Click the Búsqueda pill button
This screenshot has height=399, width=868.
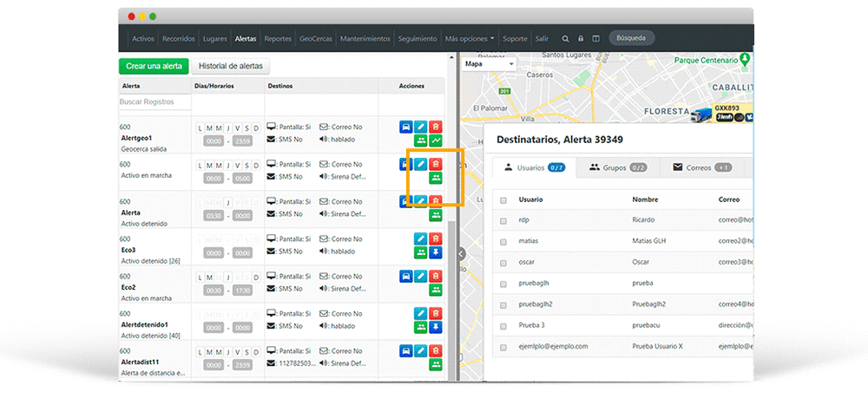coord(632,38)
